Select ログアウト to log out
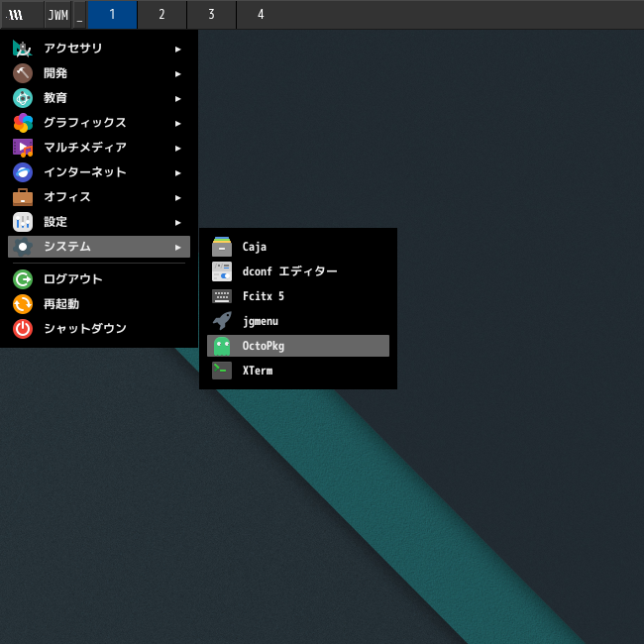Image resolution: width=644 pixels, height=644 pixels. pyautogui.click(x=72, y=279)
